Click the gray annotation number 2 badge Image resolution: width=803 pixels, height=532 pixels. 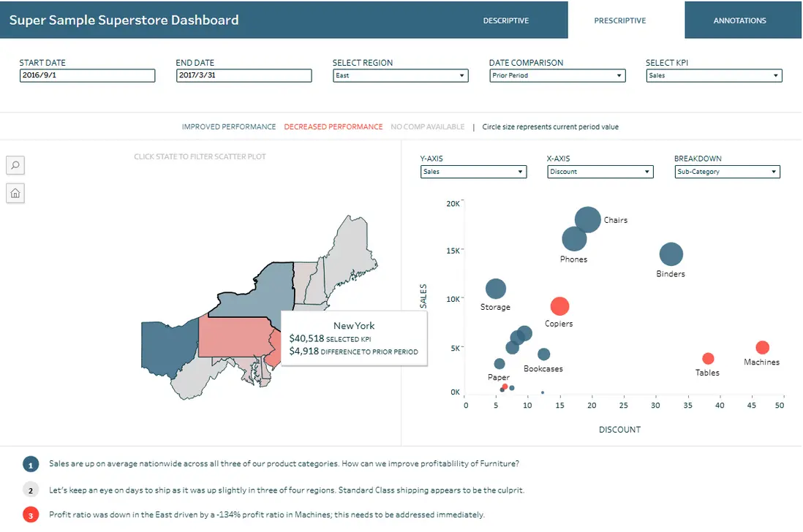30,490
